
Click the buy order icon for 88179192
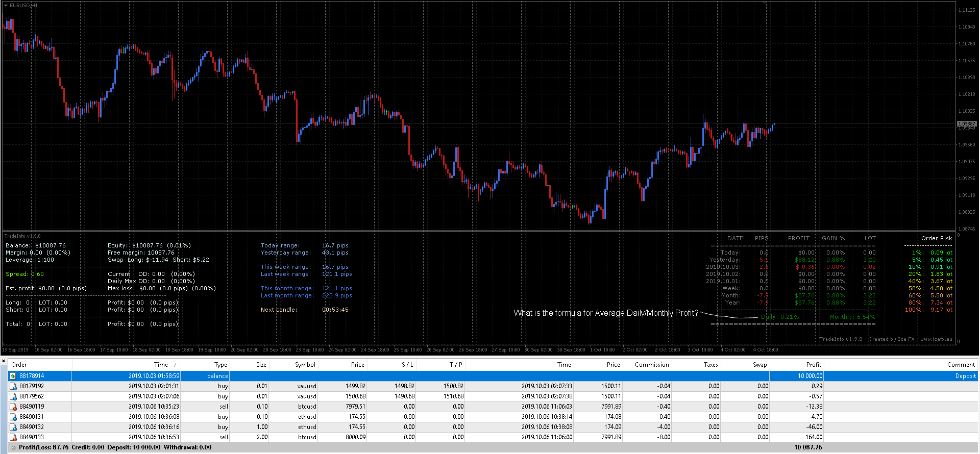13,386
